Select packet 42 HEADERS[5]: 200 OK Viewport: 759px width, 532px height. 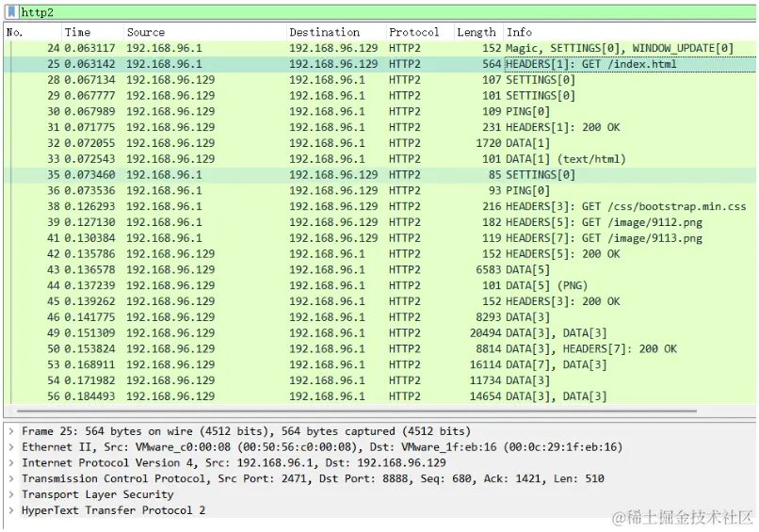379,254
